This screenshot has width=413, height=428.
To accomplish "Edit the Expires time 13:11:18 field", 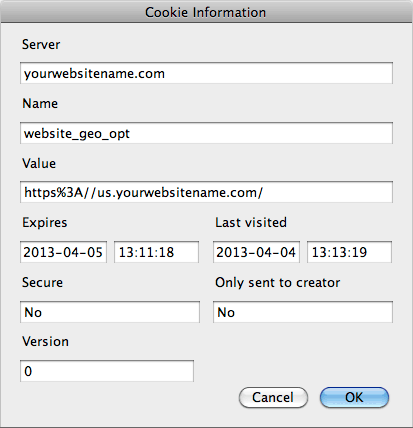I will point(156,252).
